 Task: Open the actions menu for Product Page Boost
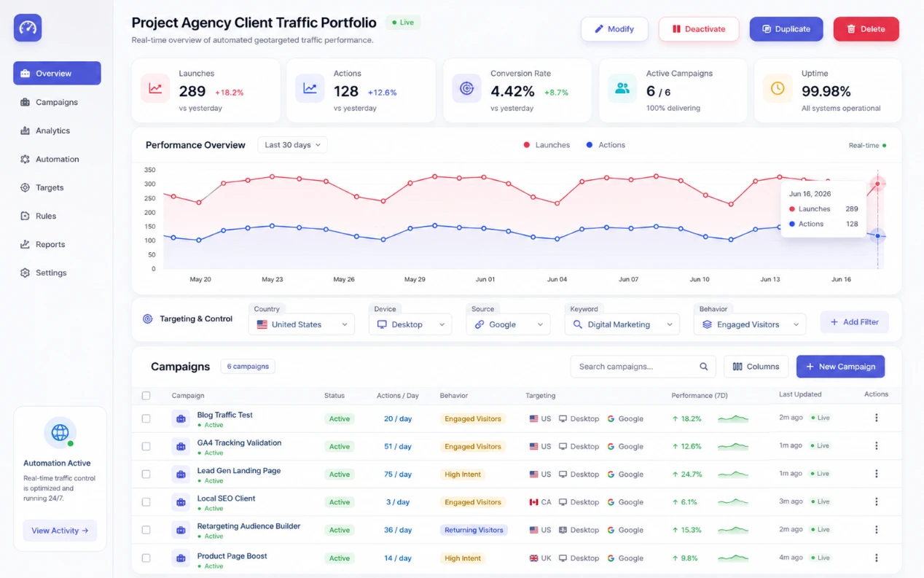[x=876, y=558]
